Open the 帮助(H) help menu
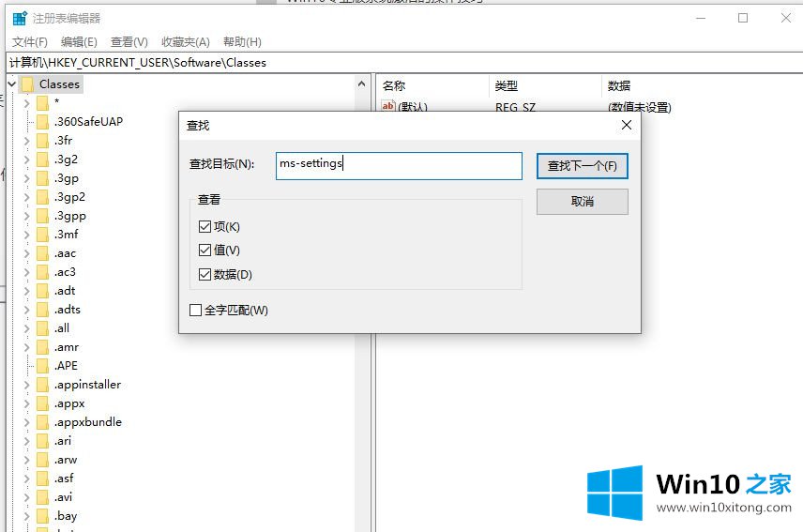 click(x=242, y=42)
